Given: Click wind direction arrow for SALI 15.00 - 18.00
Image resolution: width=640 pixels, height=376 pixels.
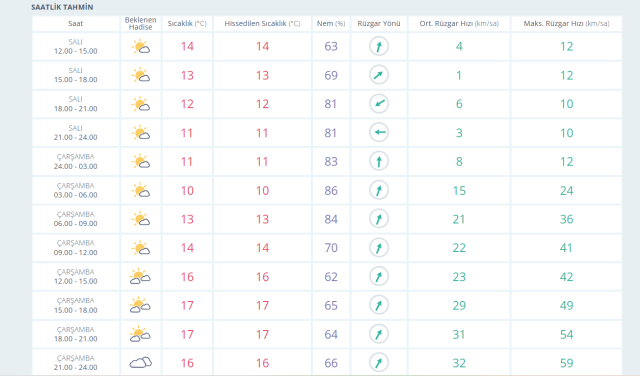Looking at the screenshot, I should pos(379,75).
